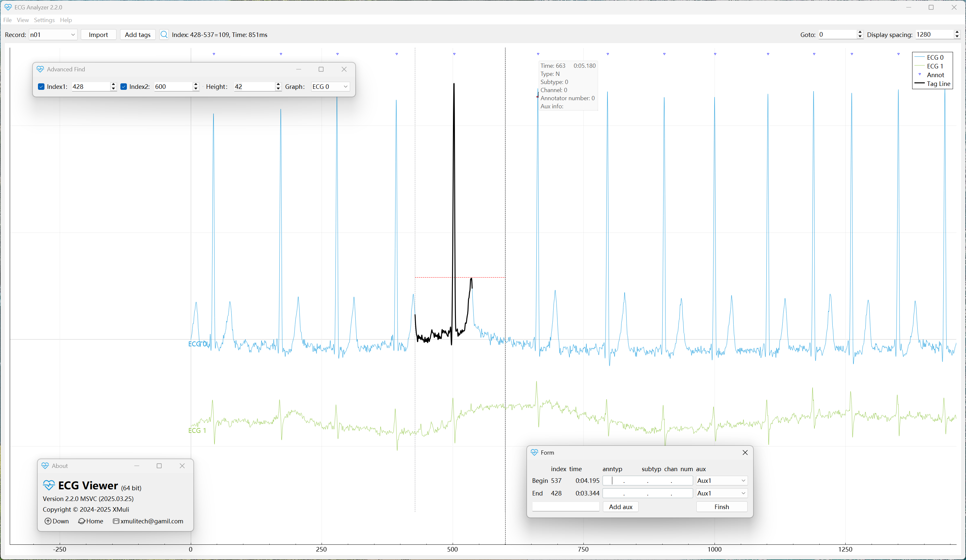Image resolution: width=966 pixels, height=560 pixels.
Task: Uncheck the Index1 checkbox
Action: coord(42,87)
